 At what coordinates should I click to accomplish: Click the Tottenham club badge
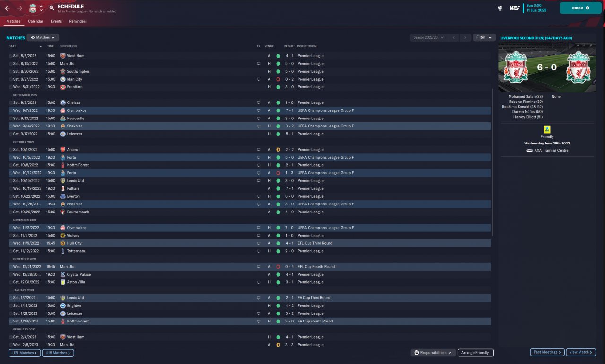point(63,251)
